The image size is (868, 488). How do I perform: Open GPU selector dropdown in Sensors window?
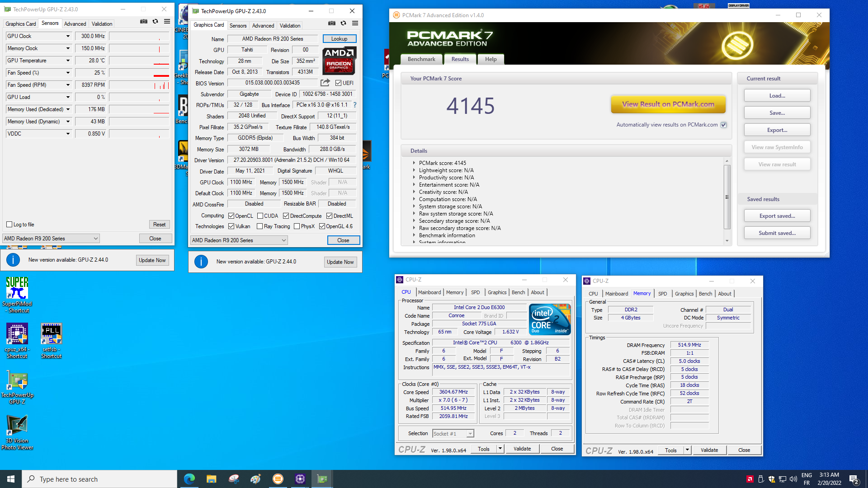[51, 239]
